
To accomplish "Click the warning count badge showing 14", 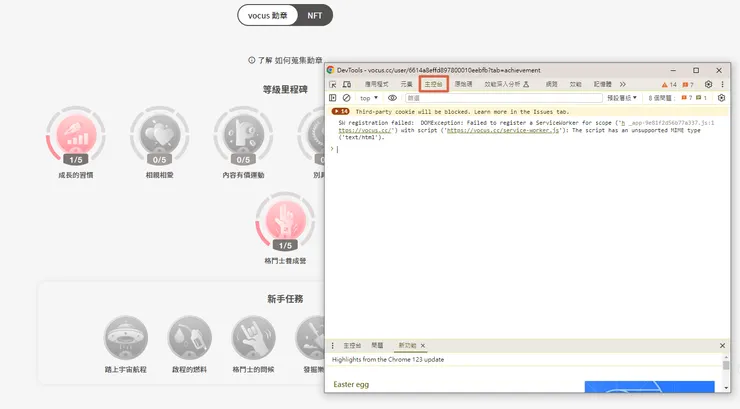I will pyautogui.click(x=669, y=85).
